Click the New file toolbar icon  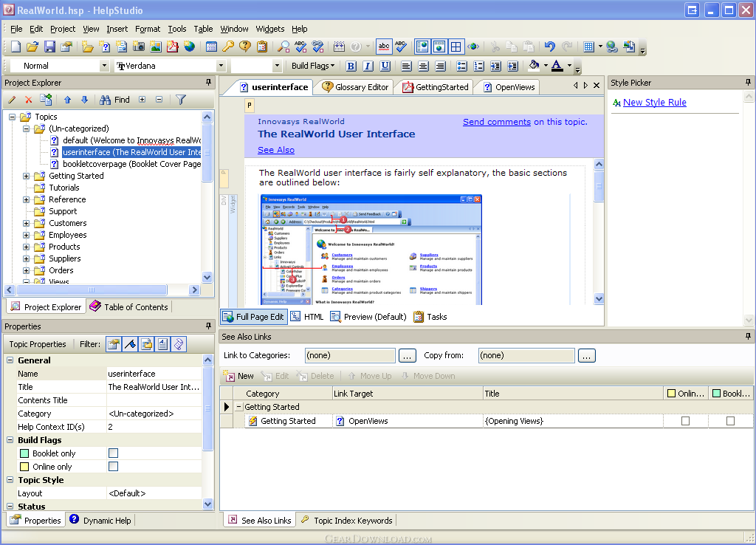pyautogui.click(x=16, y=47)
